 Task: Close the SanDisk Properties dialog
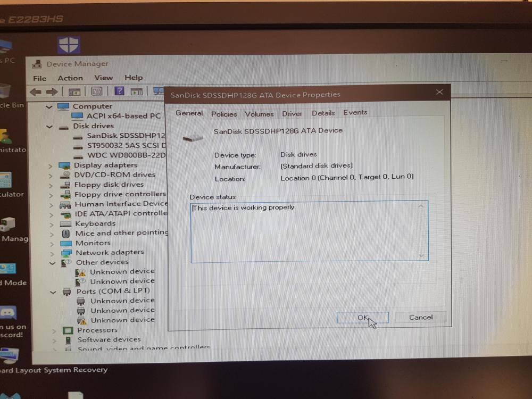(439, 92)
